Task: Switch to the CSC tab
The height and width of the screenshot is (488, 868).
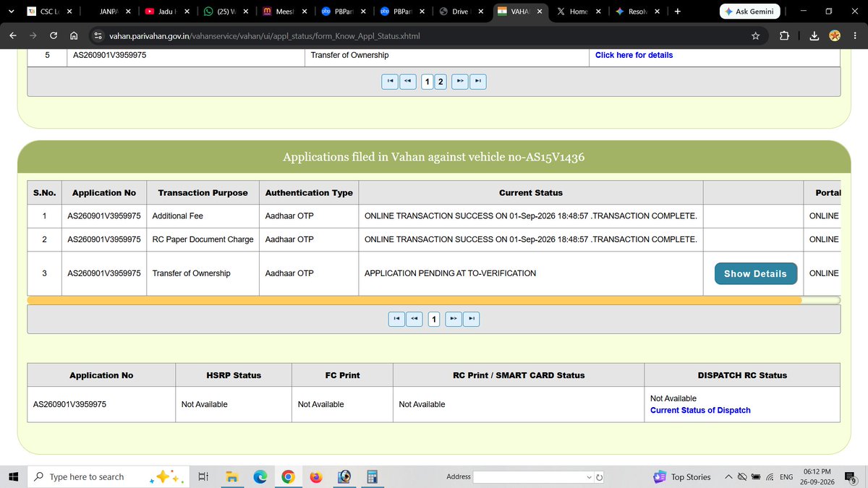Action: [x=48, y=12]
